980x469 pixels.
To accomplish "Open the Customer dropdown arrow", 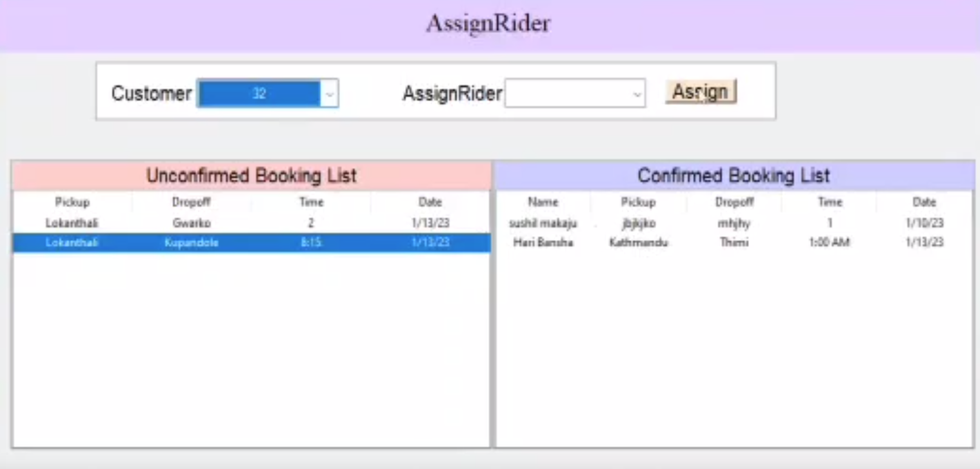I will [330, 94].
